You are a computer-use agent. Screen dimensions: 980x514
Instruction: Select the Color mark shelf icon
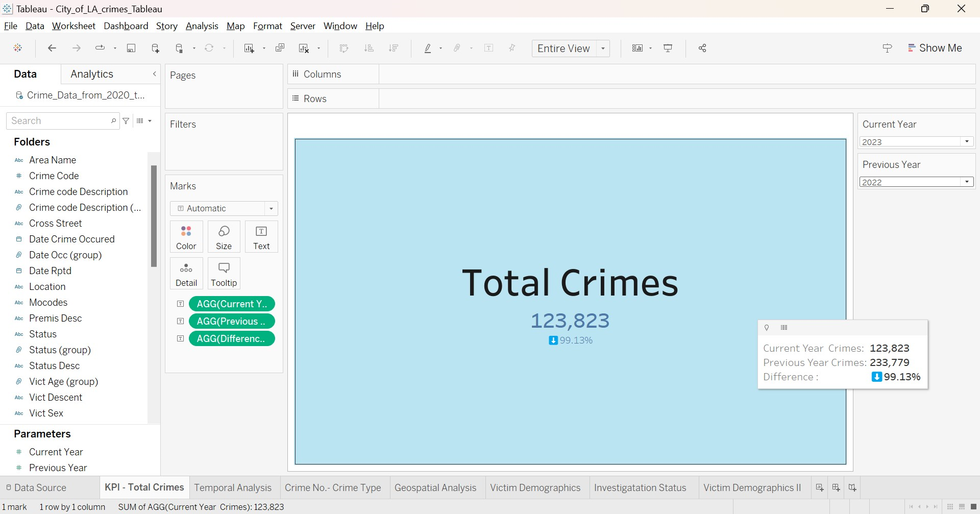coord(186,236)
